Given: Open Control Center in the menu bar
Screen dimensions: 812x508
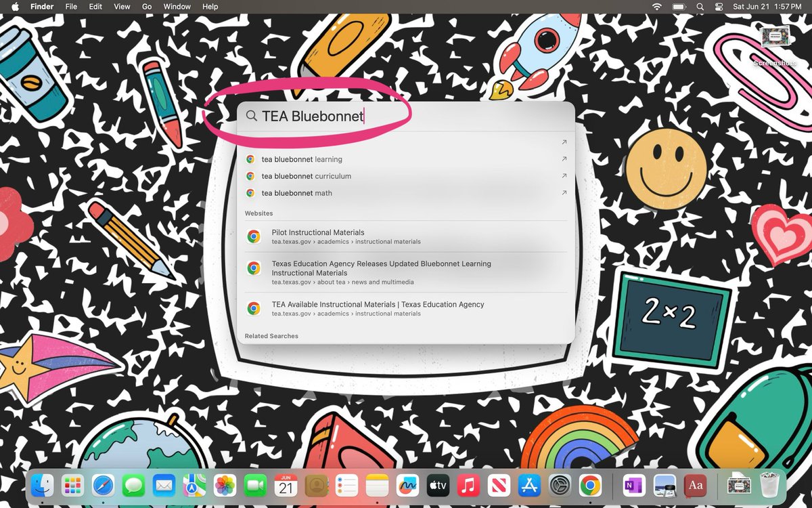Looking at the screenshot, I should point(719,6).
